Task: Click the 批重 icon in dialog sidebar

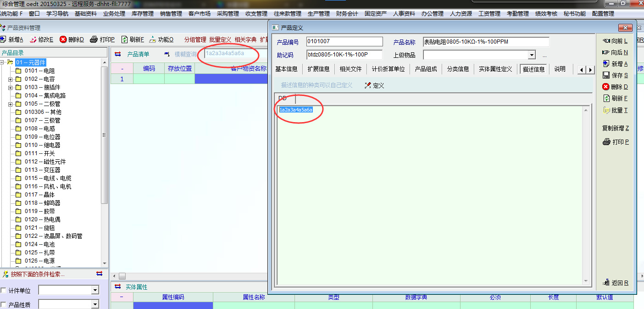Action: coord(606,110)
